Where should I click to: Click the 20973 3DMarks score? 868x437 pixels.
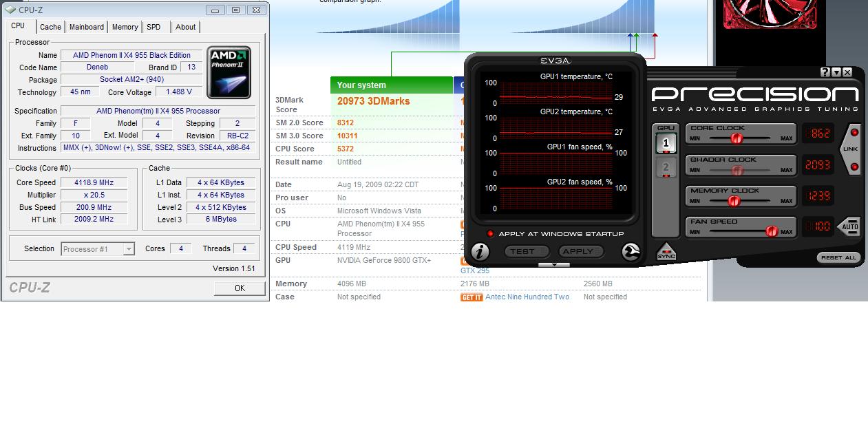point(373,101)
